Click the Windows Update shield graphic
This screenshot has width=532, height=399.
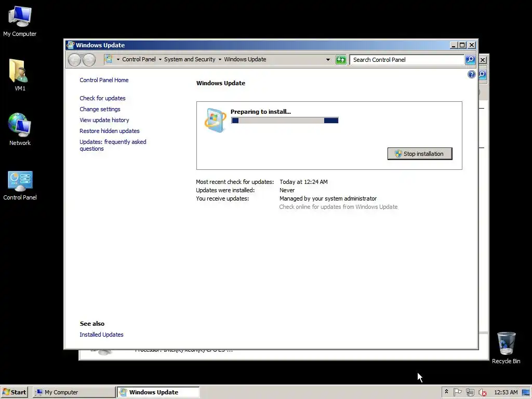click(x=215, y=120)
